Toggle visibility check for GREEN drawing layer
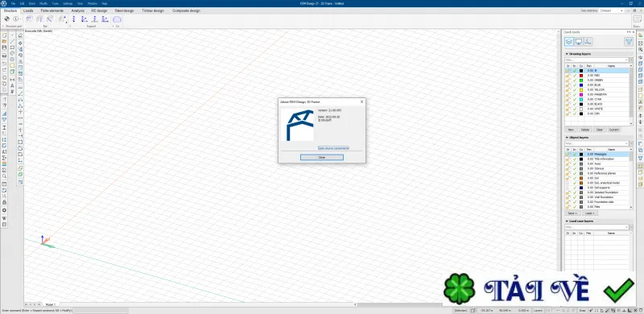 pyautogui.click(x=575, y=81)
